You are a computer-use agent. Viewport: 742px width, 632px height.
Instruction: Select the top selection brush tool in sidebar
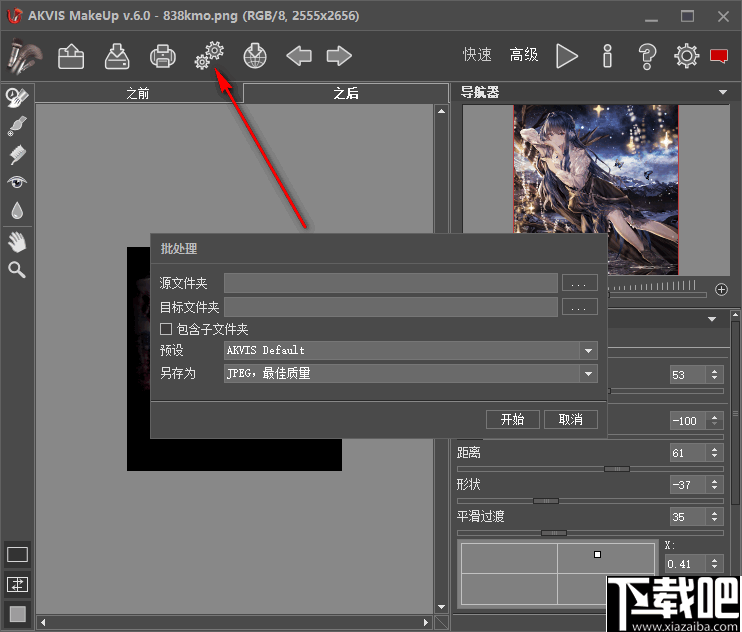tap(17, 97)
